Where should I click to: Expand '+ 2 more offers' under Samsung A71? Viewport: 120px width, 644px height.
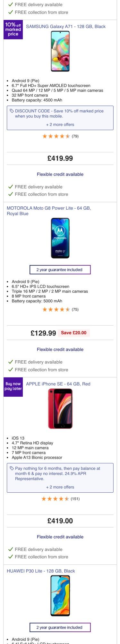pyautogui.click(x=60, y=125)
